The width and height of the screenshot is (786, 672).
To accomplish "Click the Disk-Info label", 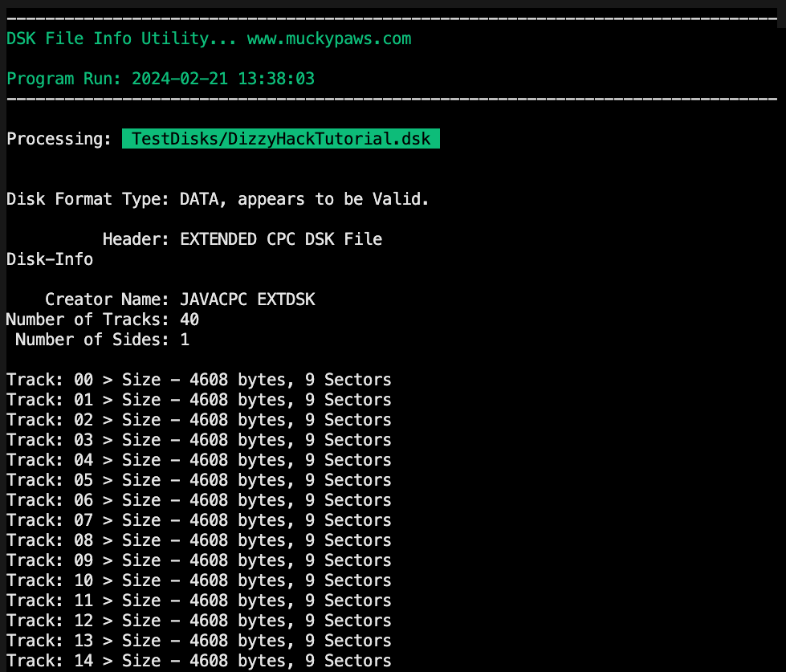I will pyautogui.click(x=50, y=259).
